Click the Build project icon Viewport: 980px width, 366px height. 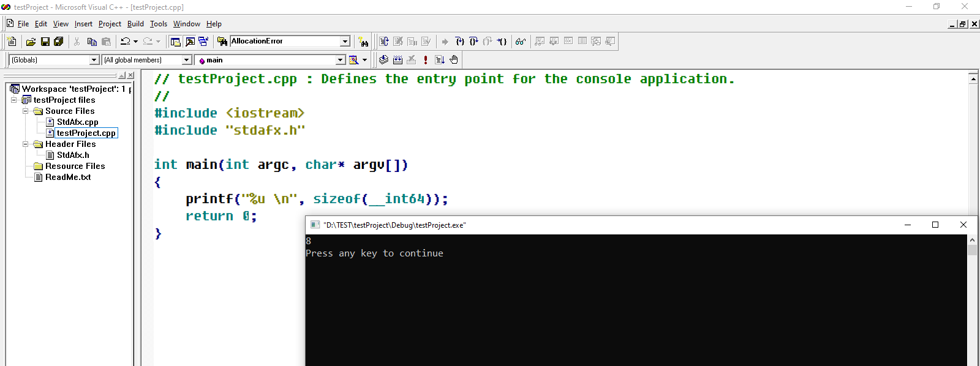(398, 59)
